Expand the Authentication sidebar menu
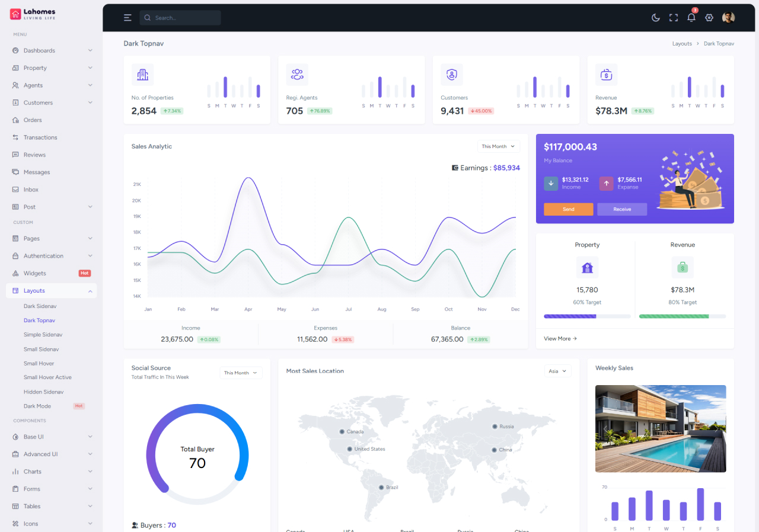This screenshot has width=759, height=532. [51, 256]
